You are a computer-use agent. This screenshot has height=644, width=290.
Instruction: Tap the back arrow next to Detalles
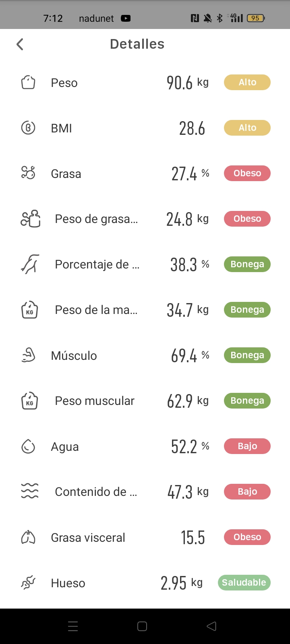20,44
